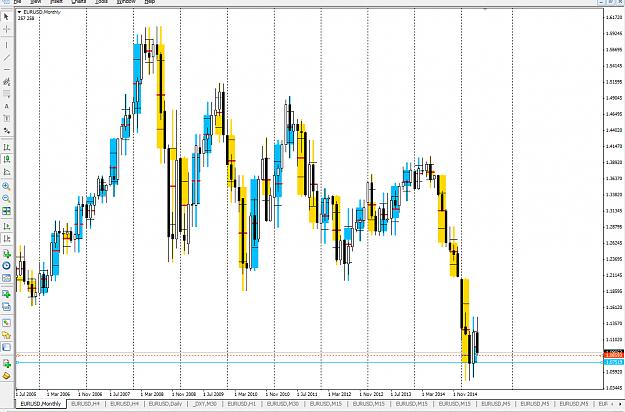Zoom out of the chart
The image size is (625, 412).
[x=6, y=198]
